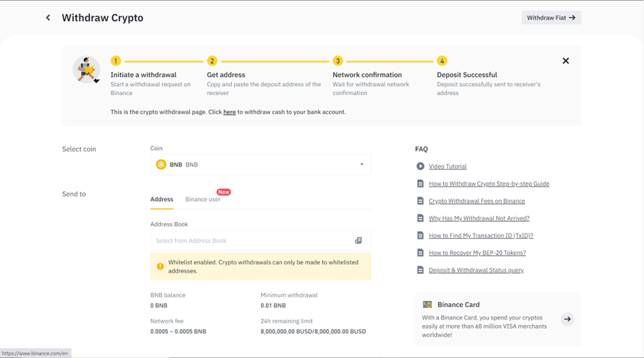Close the withdrawal steps banner
This screenshot has height=358, width=644.
[x=565, y=61]
